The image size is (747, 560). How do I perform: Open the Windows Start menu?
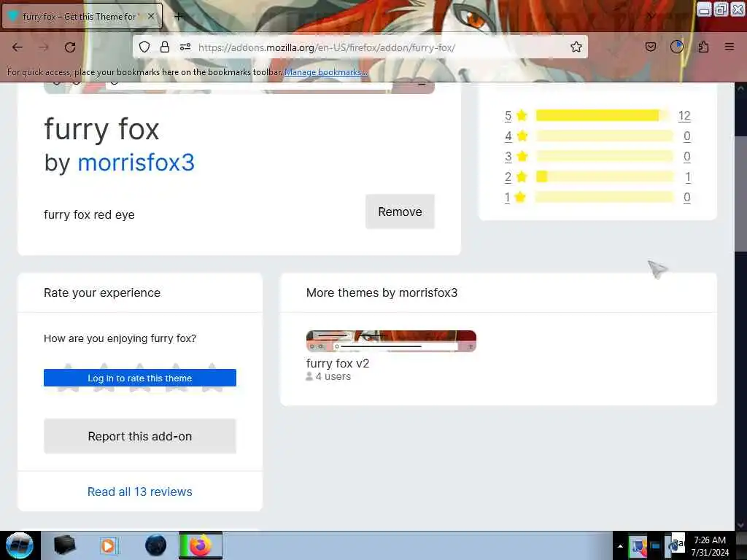pos(19,545)
